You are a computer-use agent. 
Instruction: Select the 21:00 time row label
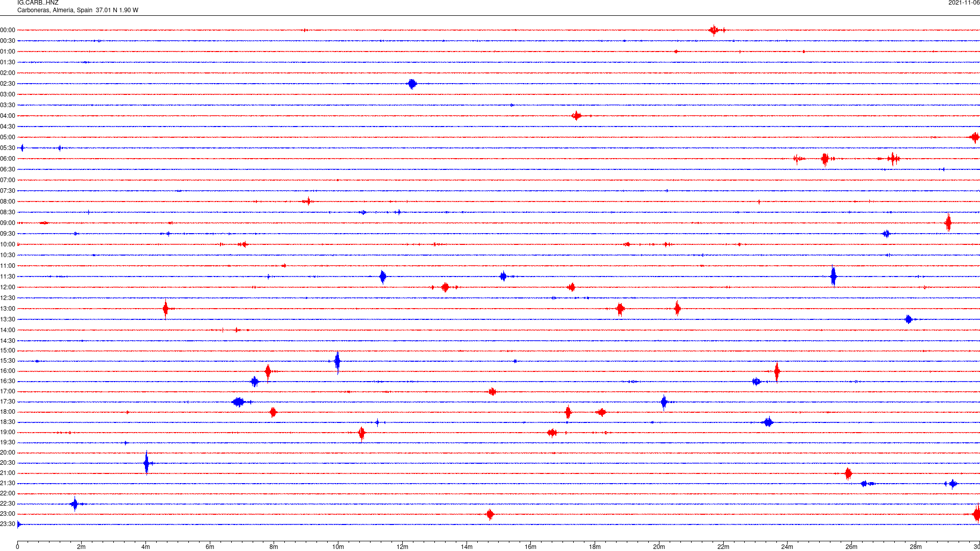click(8, 473)
